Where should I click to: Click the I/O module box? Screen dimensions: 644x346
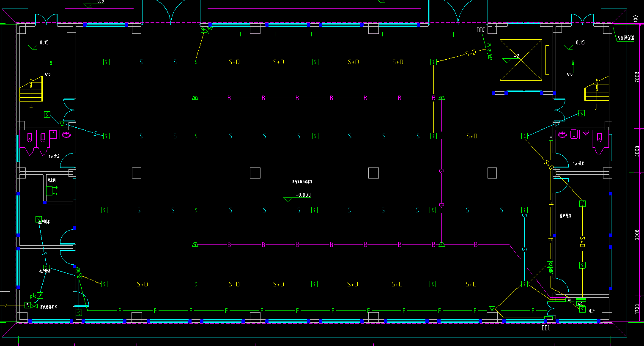coord(581,304)
